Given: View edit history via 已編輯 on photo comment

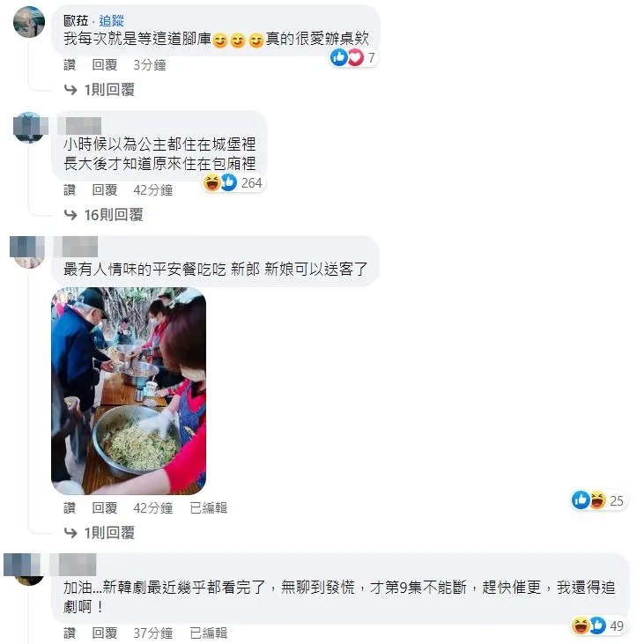Looking at the screenshot, I should (209, 508).
